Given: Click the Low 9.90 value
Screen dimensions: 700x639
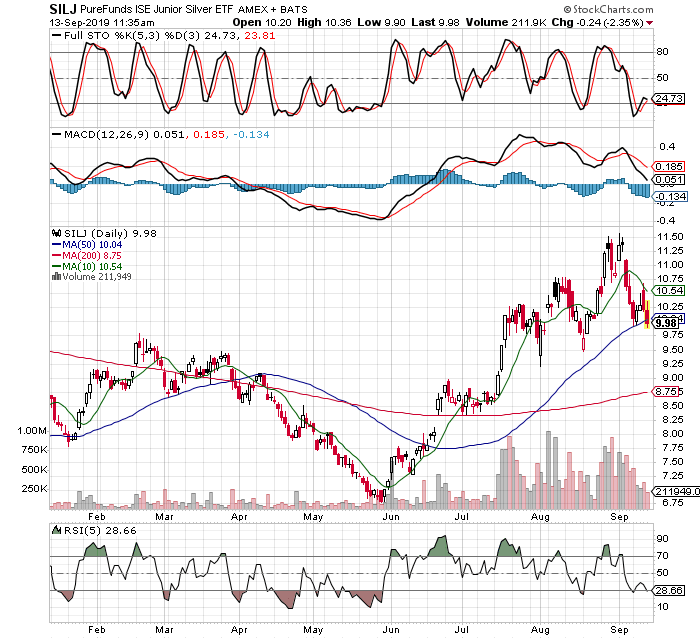Looking at the screenshot, I should pyautogui.click(x=381, y=22).
